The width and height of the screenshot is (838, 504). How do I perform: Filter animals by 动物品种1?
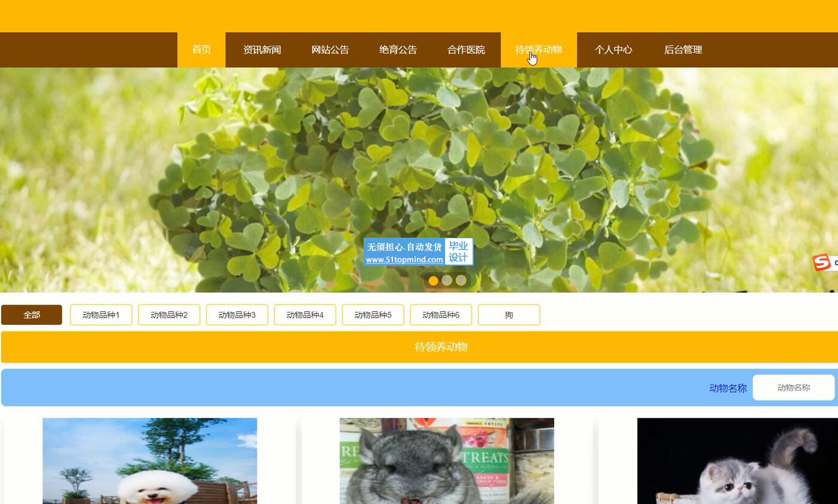point(101,315)
